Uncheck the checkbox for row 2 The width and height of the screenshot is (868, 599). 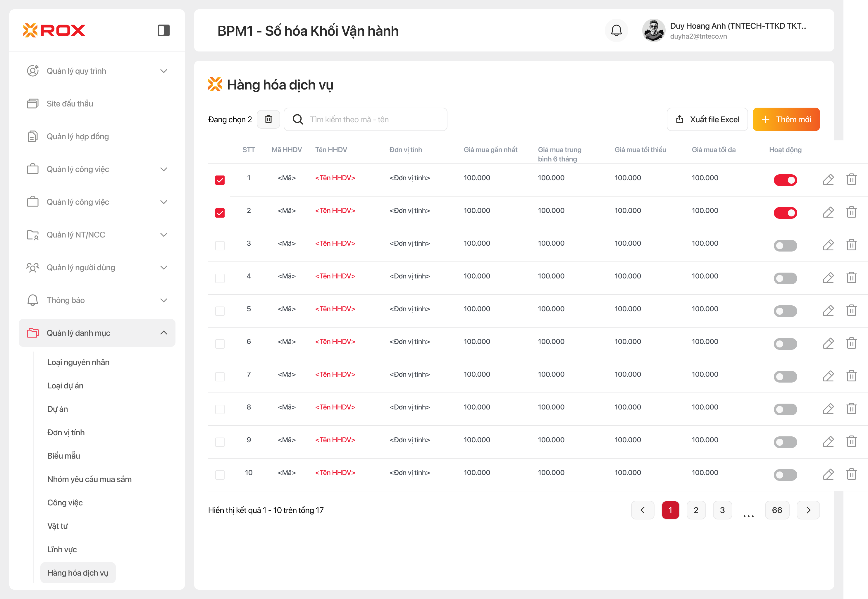pos(220,213)
